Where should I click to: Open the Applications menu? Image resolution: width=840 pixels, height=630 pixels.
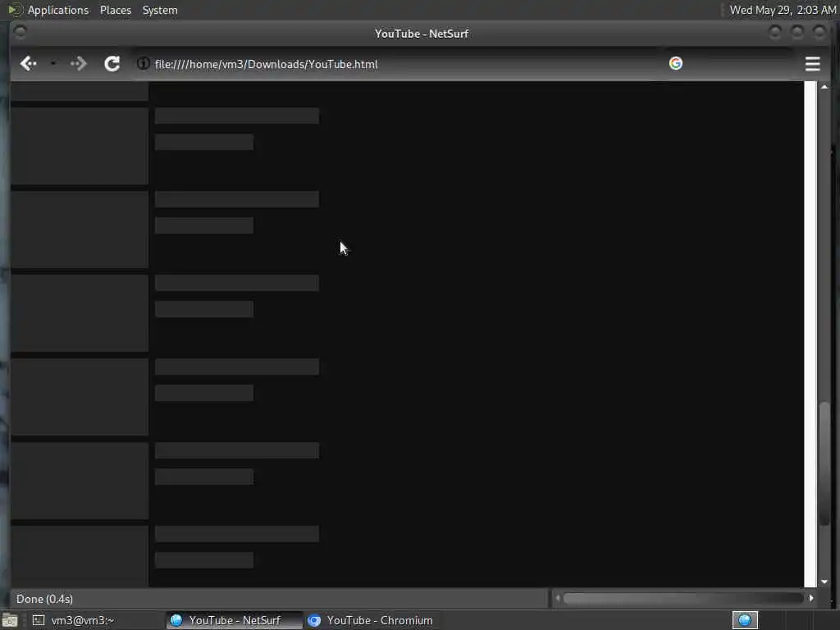58,10
